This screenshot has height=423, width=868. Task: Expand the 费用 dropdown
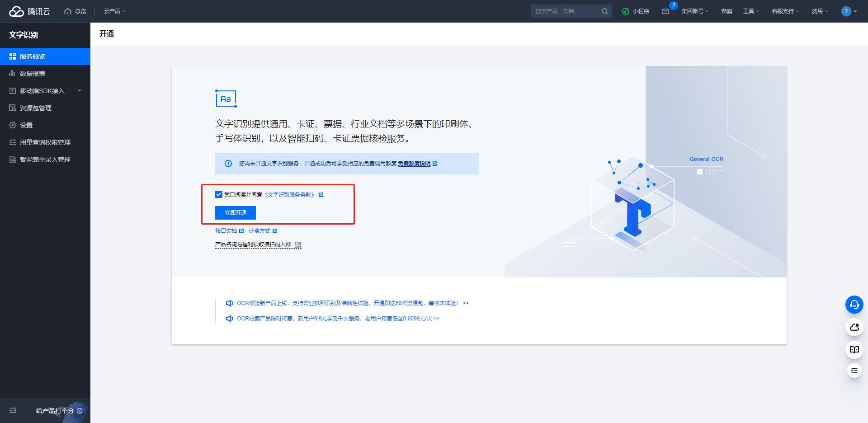tap(820, 11)
